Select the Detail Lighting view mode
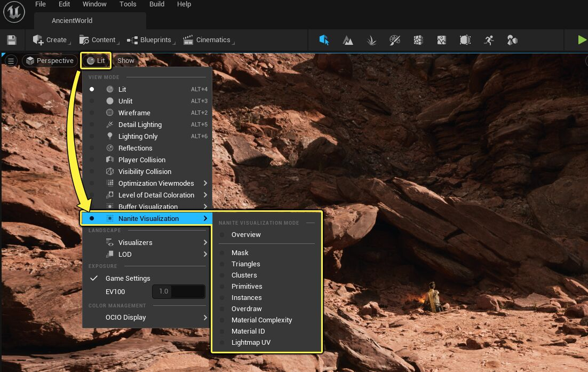588x372 pixels. point(147,124)
